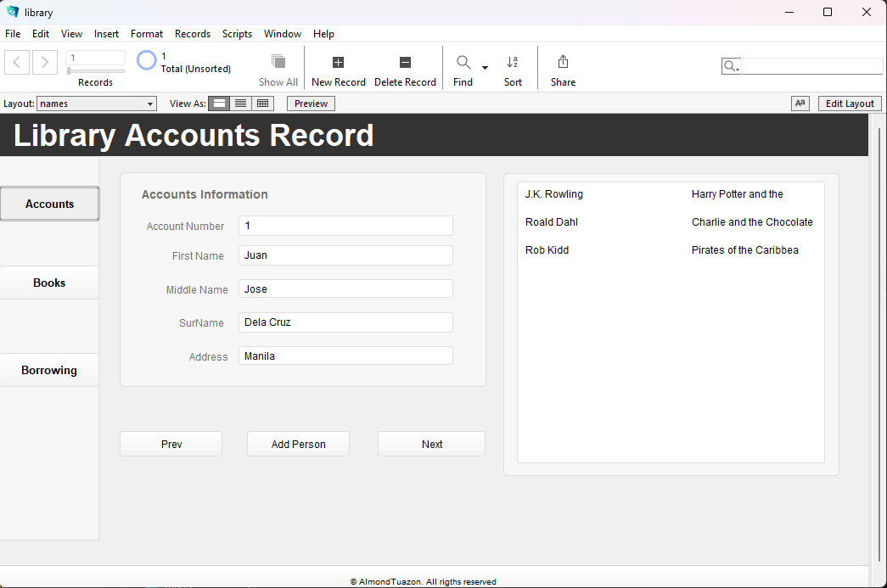Click the record navigation slider
Viewport: 887px width, 588px height.
[95, 71]
